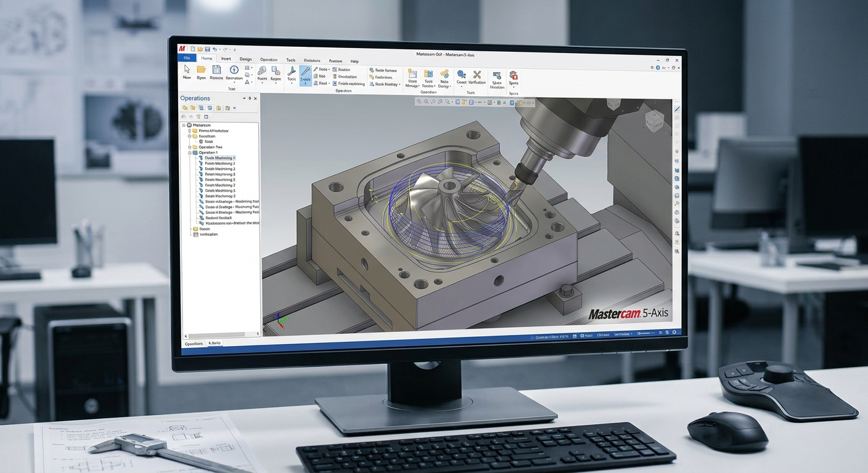Expand the dropdown under the Spars ribbon button

(x=513, y=87)
